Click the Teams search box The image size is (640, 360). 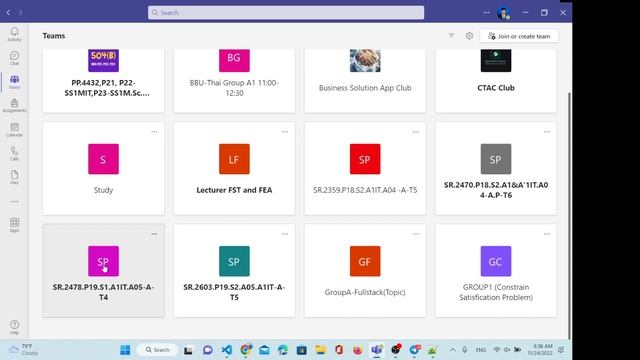(x=286, y=13)
